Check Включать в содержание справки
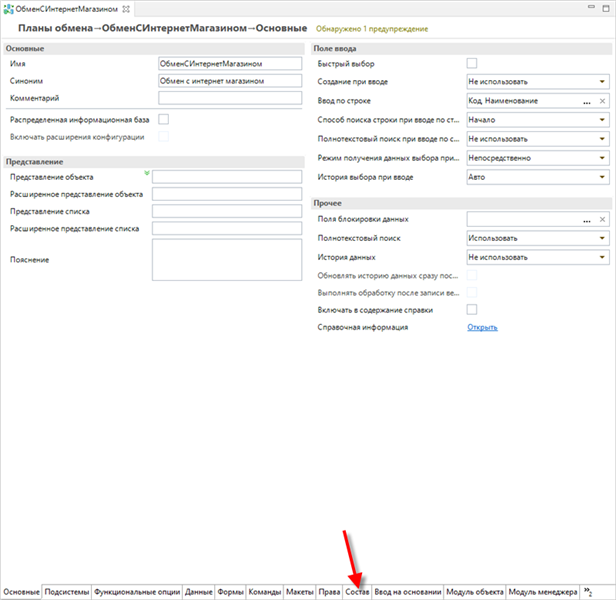Viewport: 616px width, 600px height. pyautogui.click(x=472, y=309)
